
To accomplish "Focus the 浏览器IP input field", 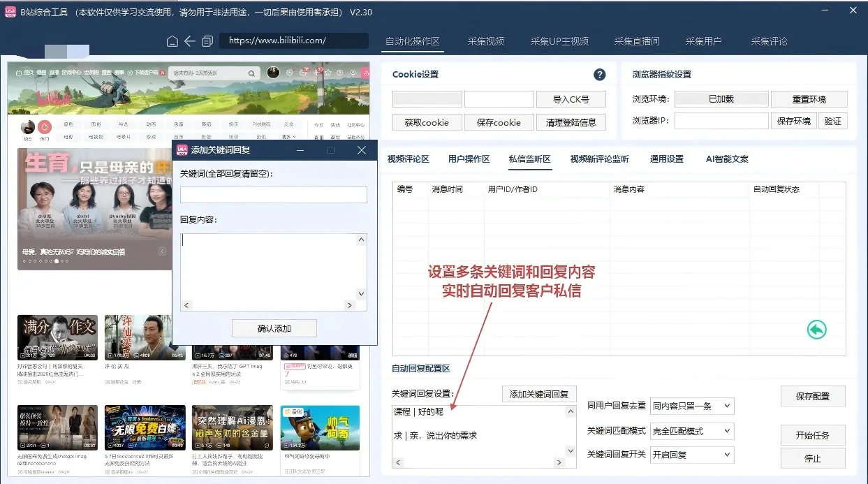I will pyautogui.click(x=721, y=121).
